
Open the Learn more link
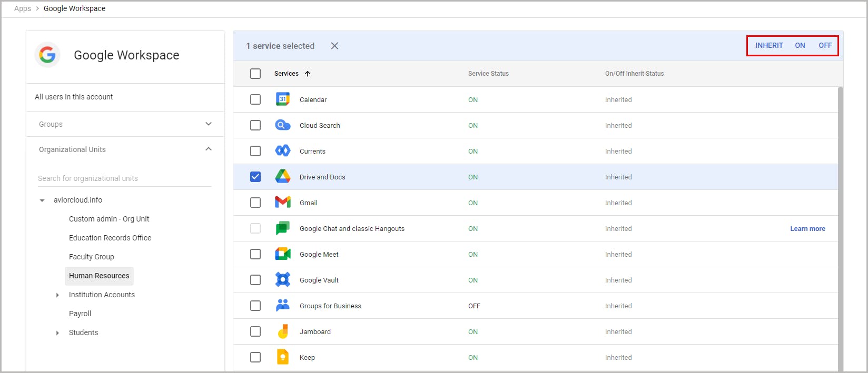807,228
